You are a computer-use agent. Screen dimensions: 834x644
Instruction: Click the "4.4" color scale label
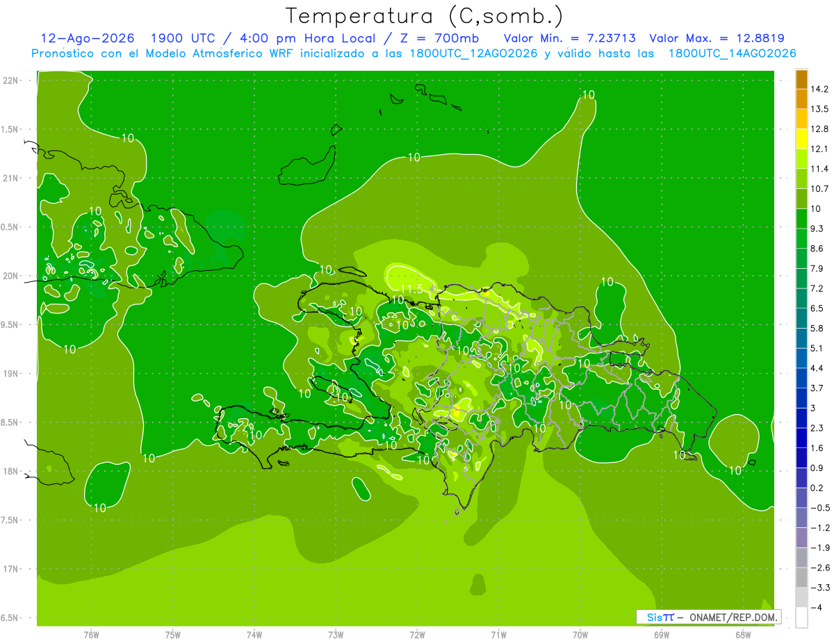click(818, 368)
